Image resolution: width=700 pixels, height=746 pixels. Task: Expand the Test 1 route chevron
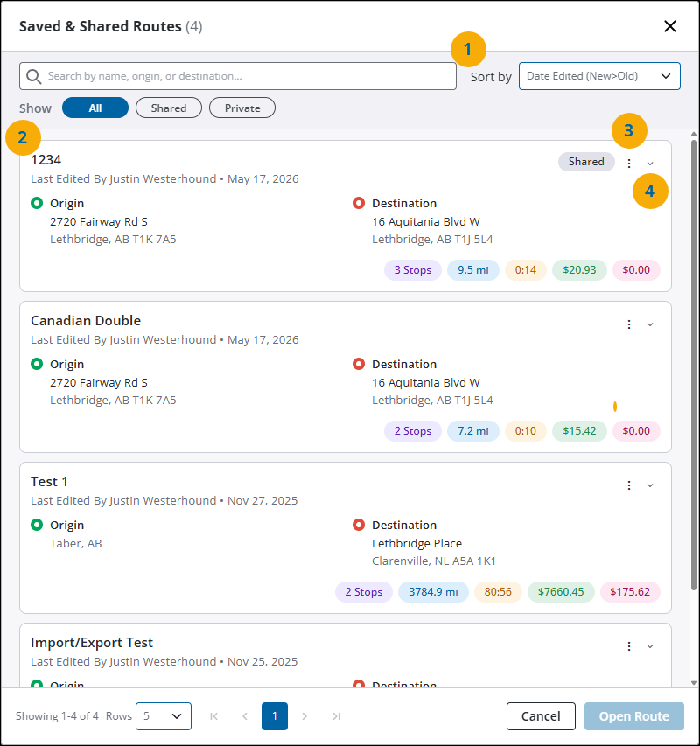pos(650,485)
